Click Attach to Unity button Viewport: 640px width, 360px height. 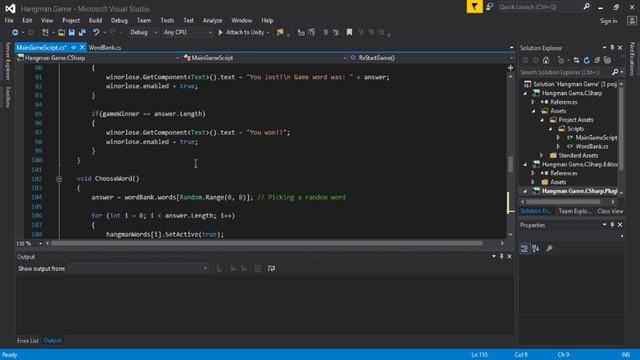coord(245,32)
